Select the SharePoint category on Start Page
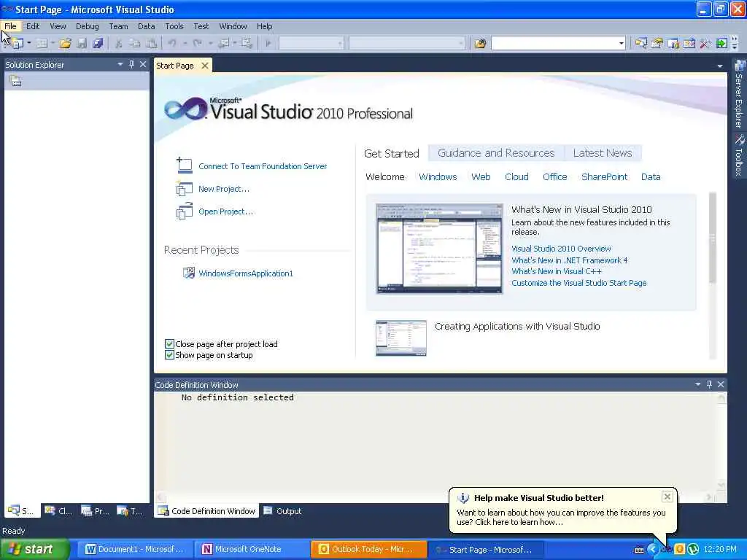 [604, 176]
